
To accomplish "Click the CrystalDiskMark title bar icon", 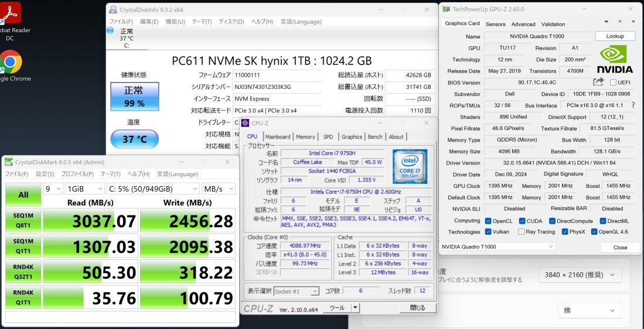I will [9, 162].
